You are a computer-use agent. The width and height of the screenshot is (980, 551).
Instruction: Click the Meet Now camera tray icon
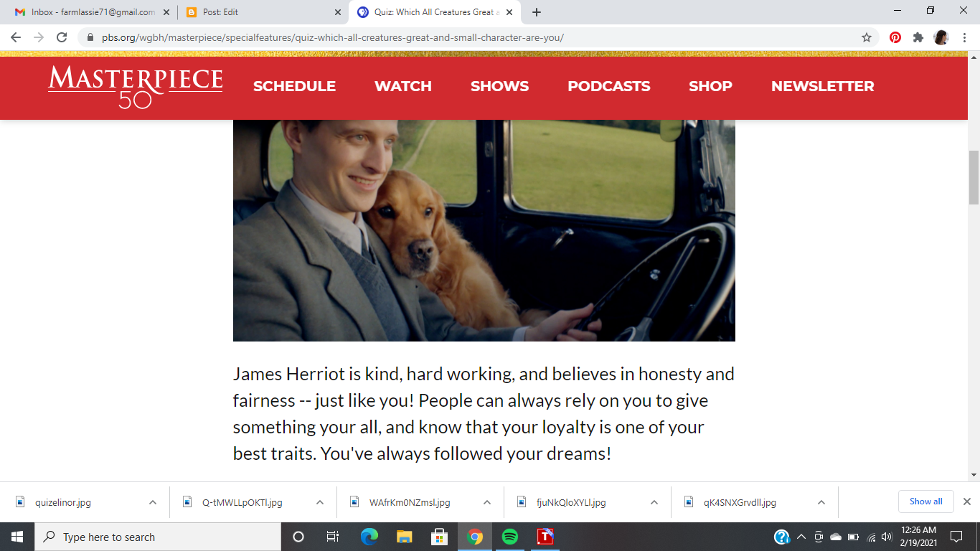coord(819,537)
